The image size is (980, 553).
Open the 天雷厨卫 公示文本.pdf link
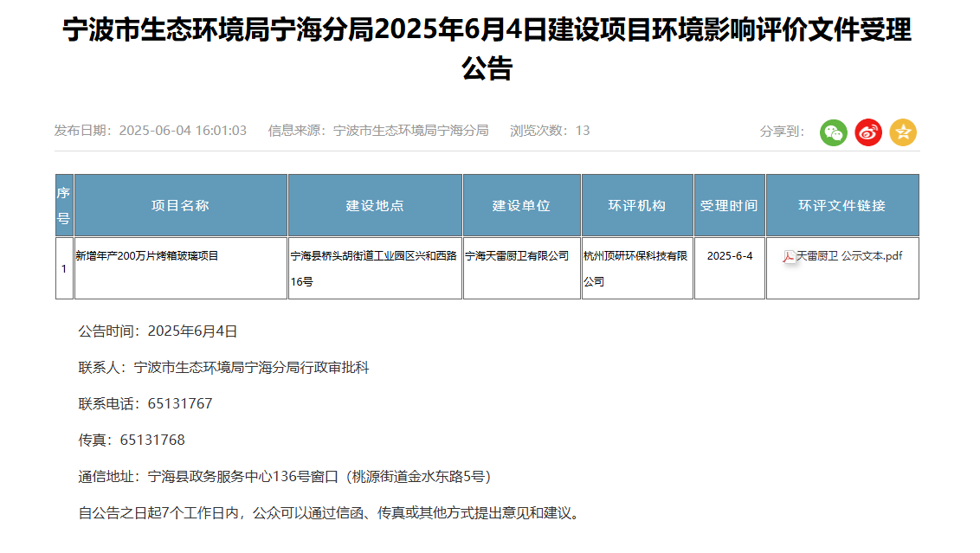click(x=848, y=256)
